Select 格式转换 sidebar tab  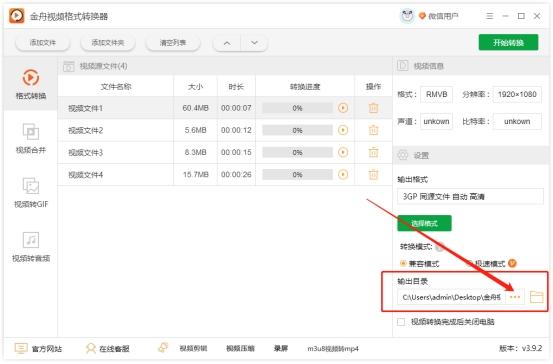click(x=31, y=84)
